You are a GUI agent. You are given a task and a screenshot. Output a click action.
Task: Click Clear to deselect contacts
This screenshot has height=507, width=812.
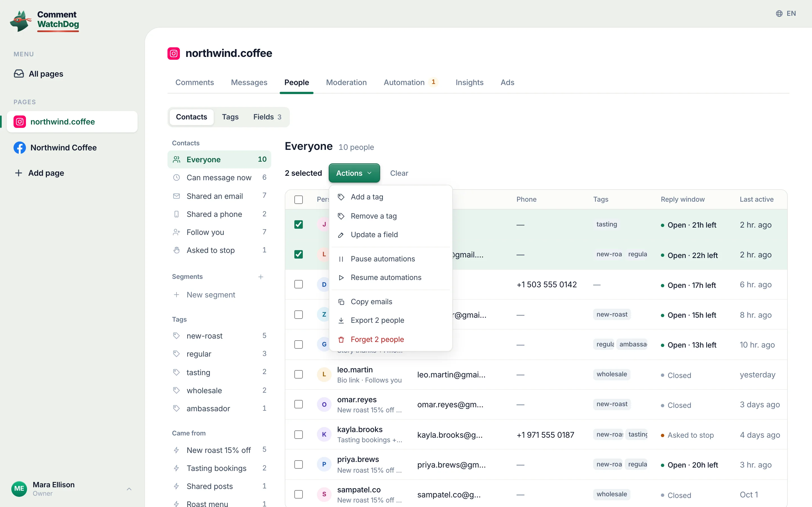point(399,173)
